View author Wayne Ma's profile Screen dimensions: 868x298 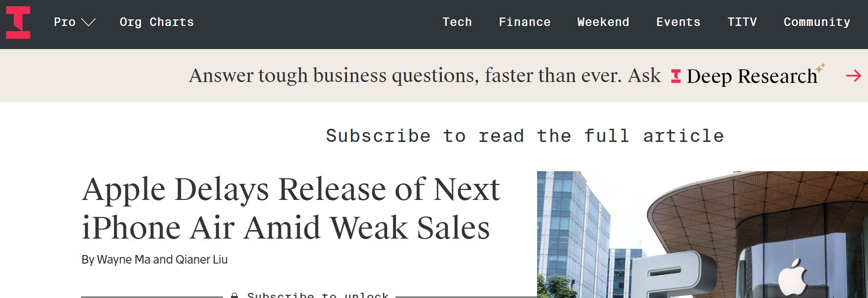(x=123, y=259)
